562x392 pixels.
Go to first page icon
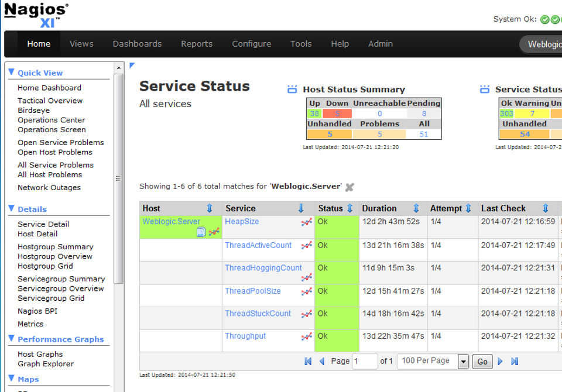pyautogui.click(x=308, y=361)
